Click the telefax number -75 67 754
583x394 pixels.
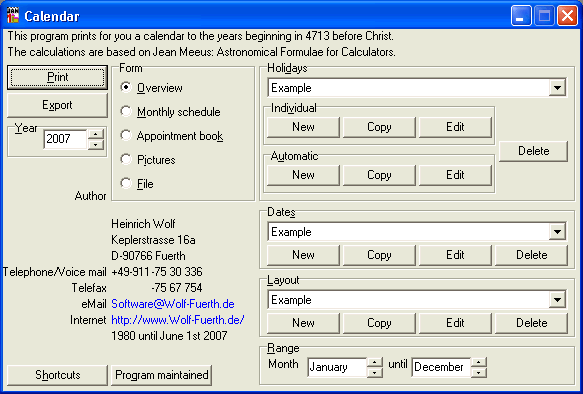click(177, 288)
